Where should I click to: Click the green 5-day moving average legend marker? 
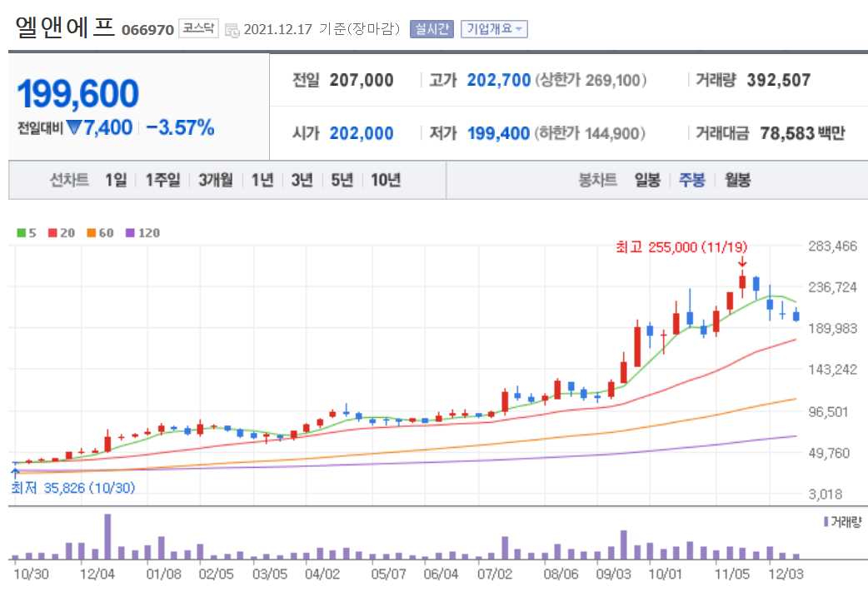coord(19,233)
